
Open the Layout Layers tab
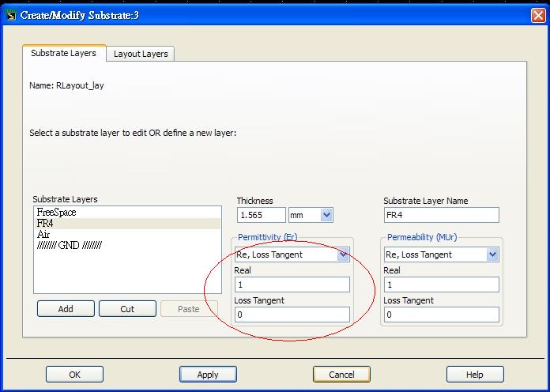pos(141,54)
